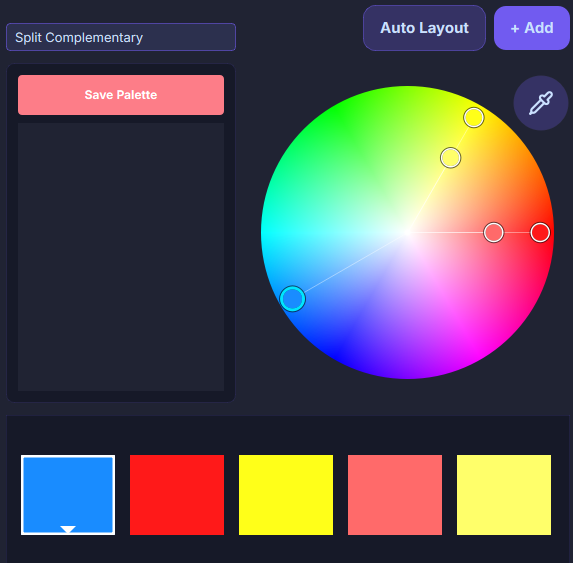Click the white triangle on blue swatch
573x563 pixels.
(x=68, y=529)
